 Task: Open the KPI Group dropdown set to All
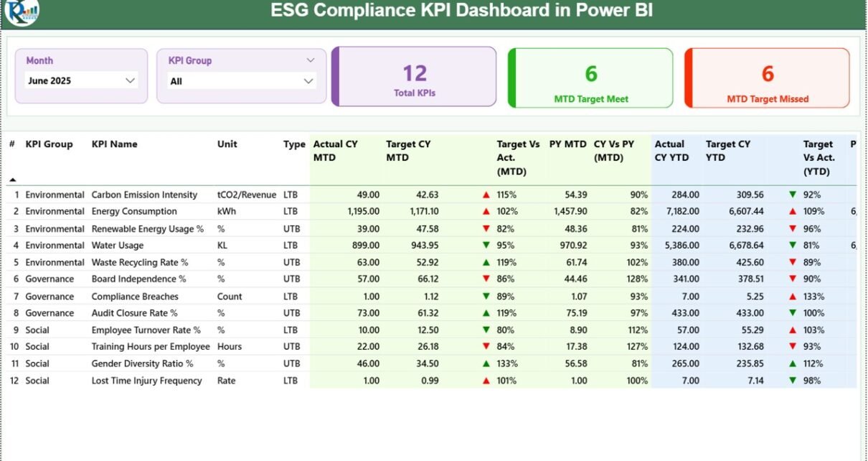click(308, 81)
